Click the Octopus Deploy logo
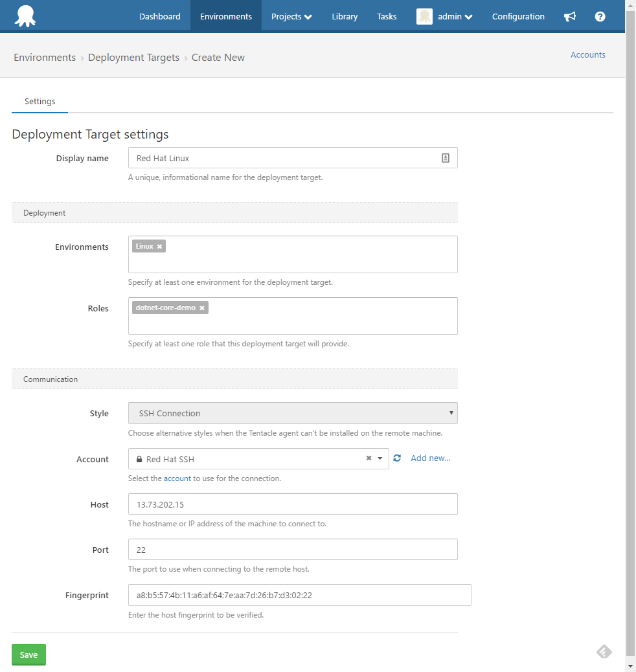Viewport: 636px width, 672px height. tap(25, 16)
